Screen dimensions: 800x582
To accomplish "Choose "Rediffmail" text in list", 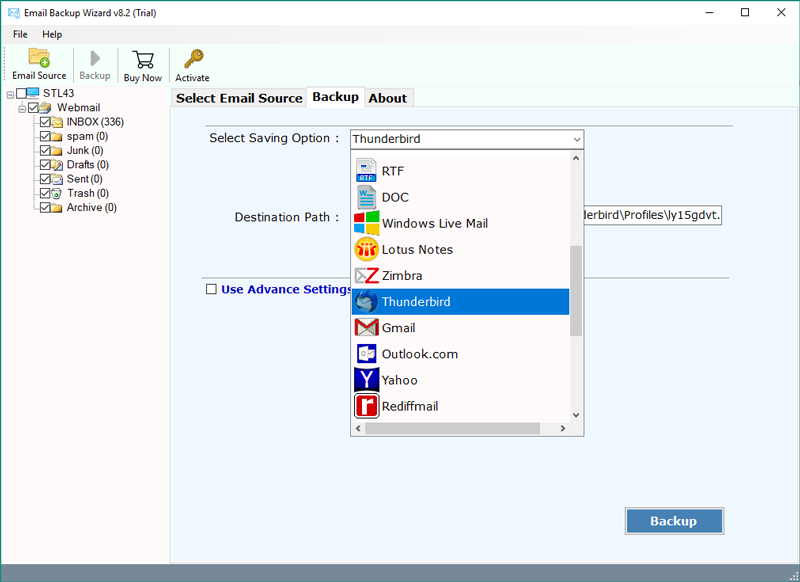I will [410, 406].
